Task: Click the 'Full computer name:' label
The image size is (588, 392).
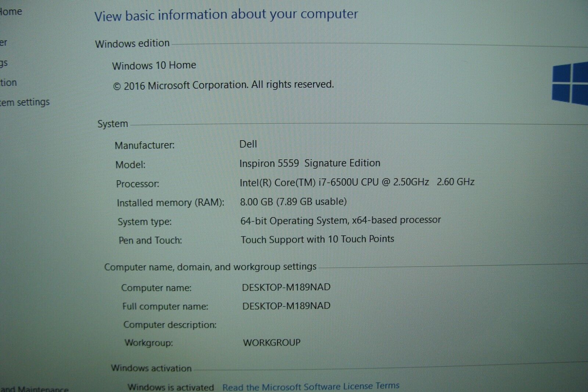Action: pyautogui.click(x=165, y=306)
